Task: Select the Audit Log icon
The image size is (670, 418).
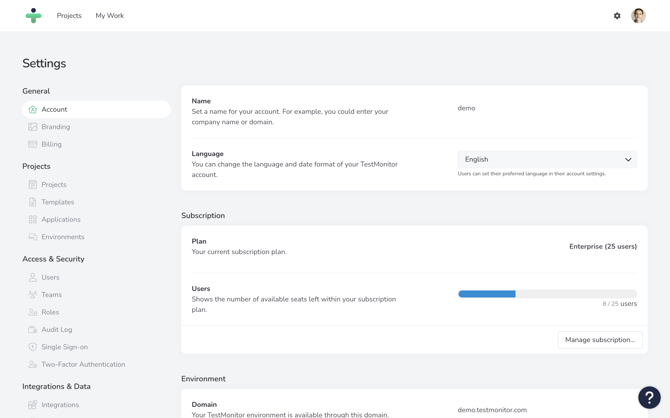Action: [x=33, y=330]
